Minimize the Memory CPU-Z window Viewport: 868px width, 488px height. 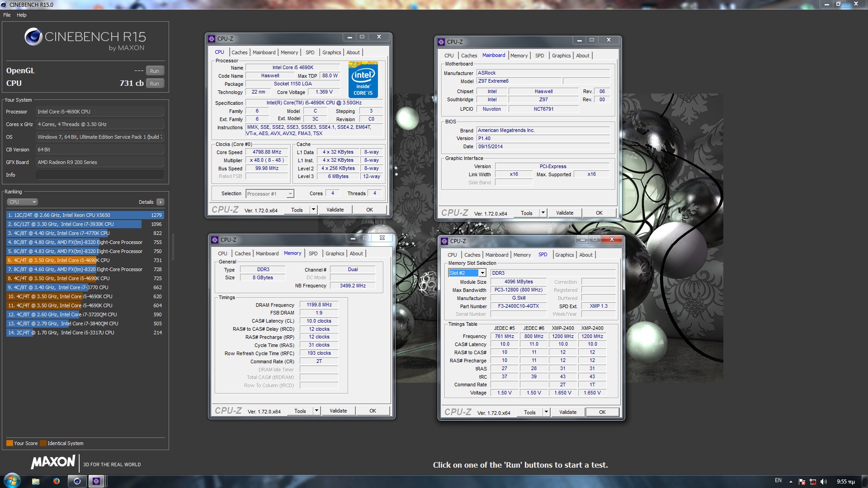353,238
